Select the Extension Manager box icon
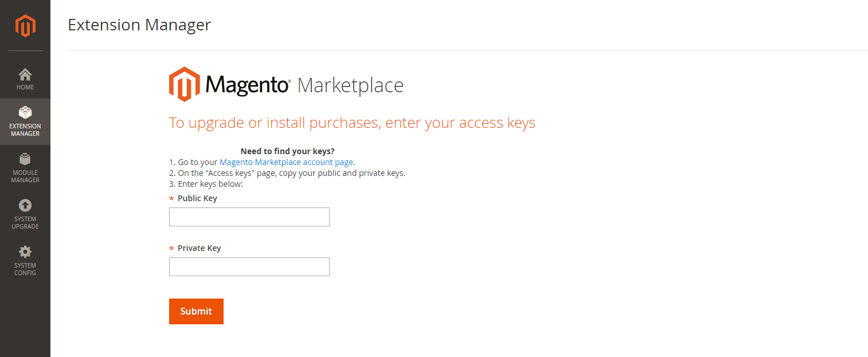868x357 pixels. pos(25,112)
